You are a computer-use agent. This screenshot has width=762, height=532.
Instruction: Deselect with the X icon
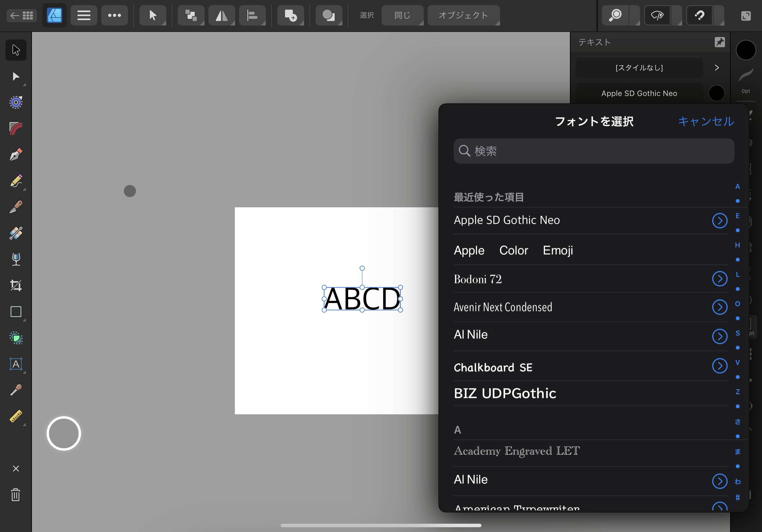coord(16,469)
